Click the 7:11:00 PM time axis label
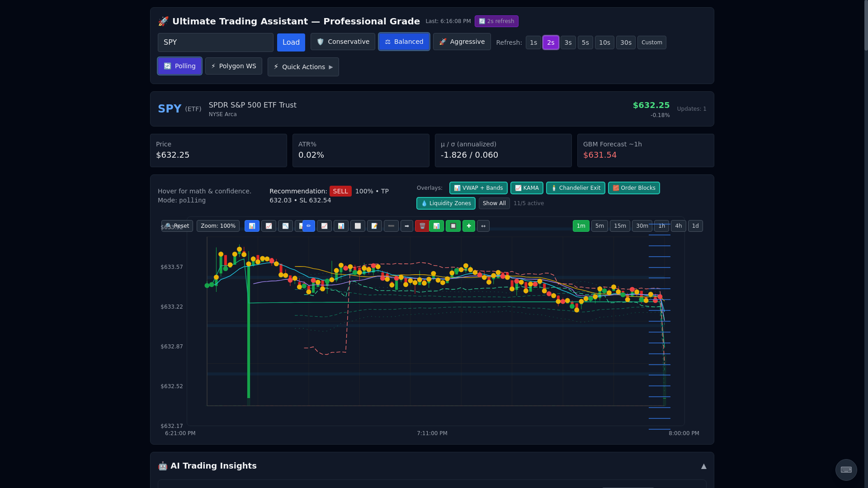This screenshot has height=488, width=868. click(x=432, y=433)
